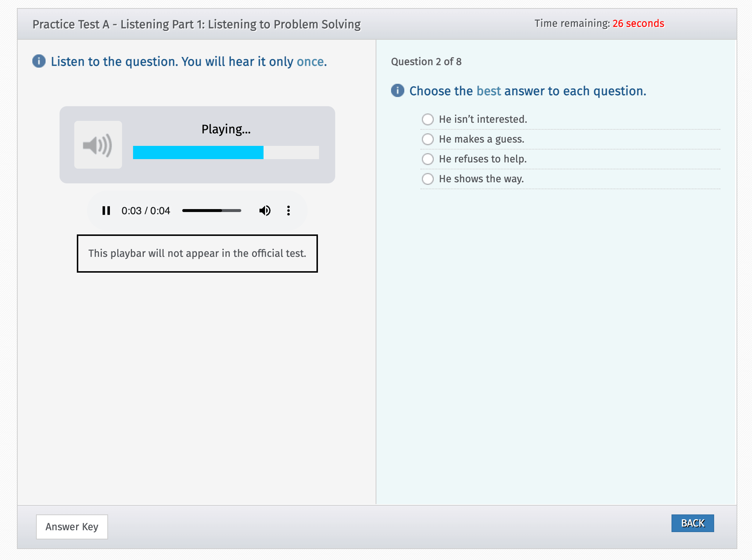This screenshot has height=560, width=752.
Task: Click the playbar notice box
Action: coord(197,254)
